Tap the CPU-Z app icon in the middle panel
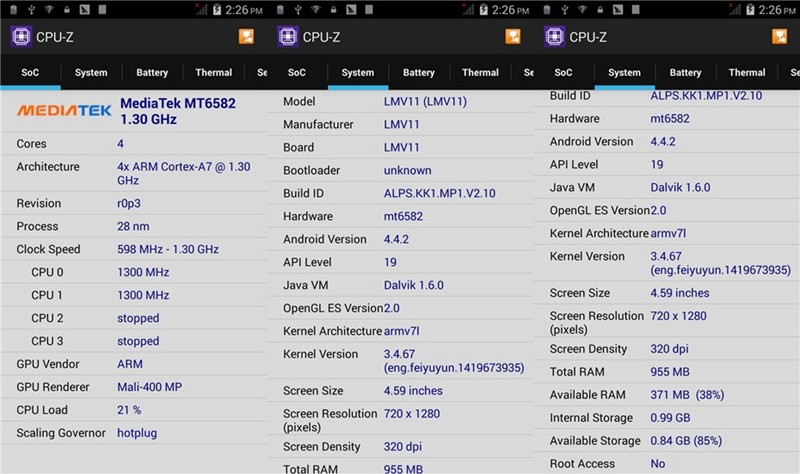This screenshot has height=474, width=800. 287,37
